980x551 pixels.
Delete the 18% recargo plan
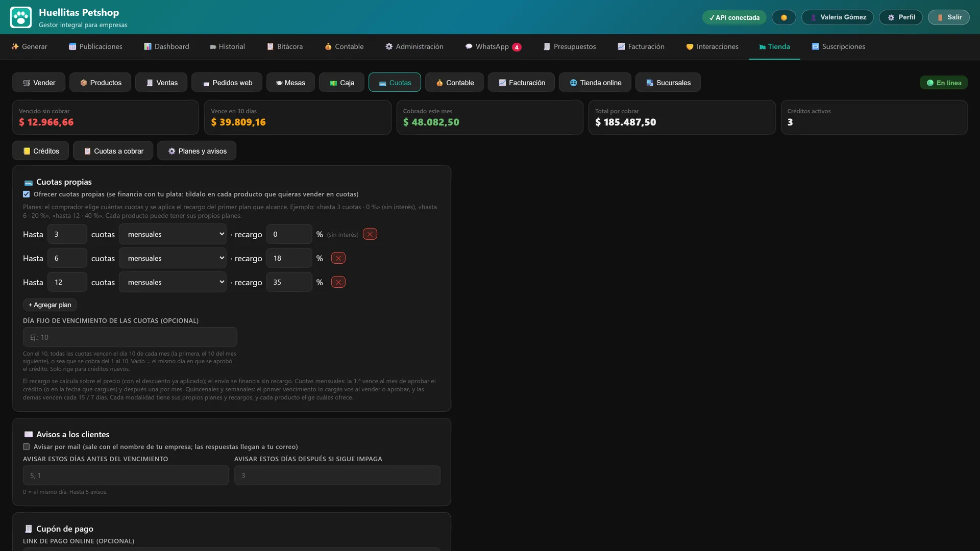click(338, 258)
